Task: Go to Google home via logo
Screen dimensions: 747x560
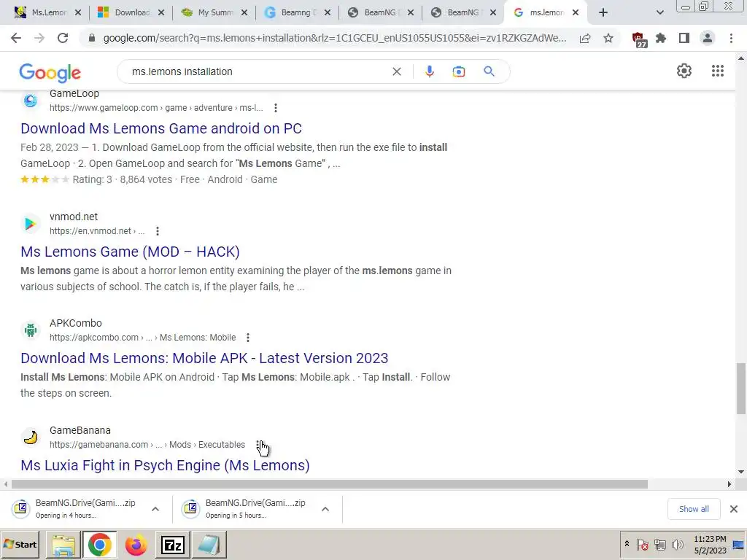Action: 50,72
